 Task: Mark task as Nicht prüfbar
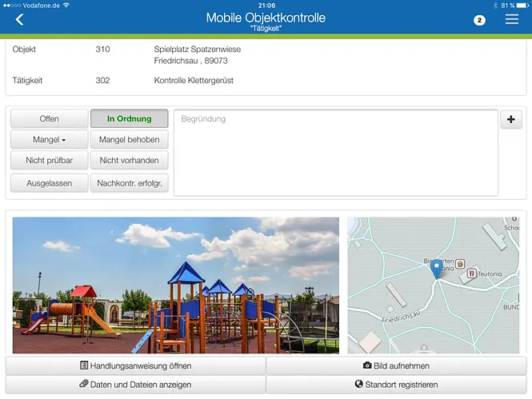[x=49, y=161]
